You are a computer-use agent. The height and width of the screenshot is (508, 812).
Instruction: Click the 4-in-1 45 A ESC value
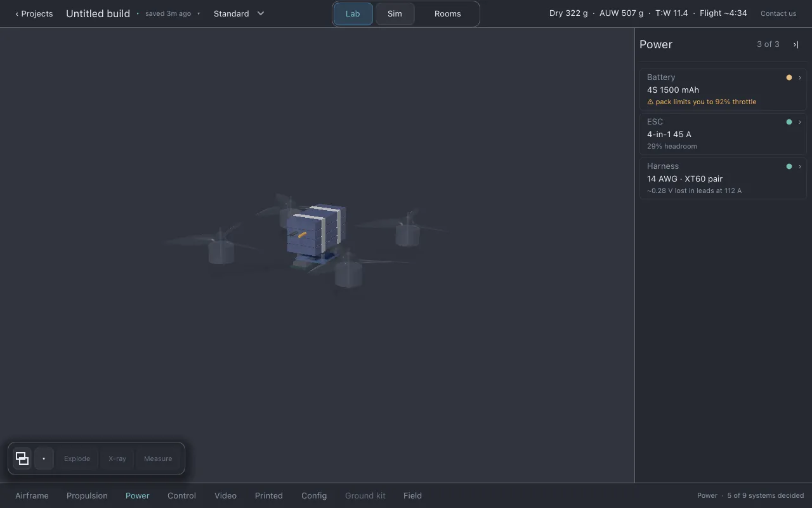(669, 134)
